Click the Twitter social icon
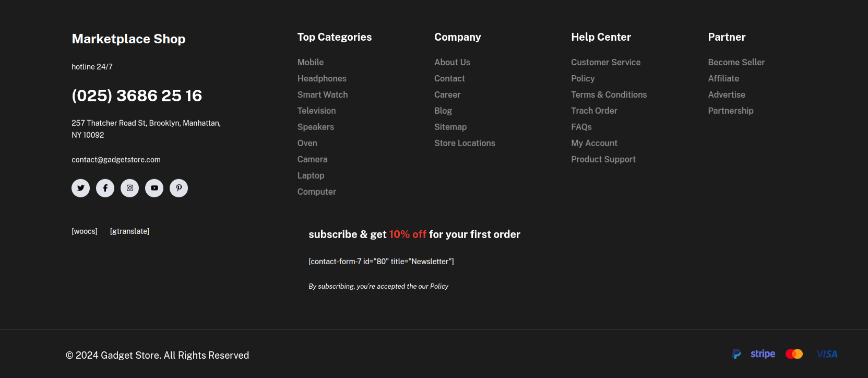 tap(80, 188)
